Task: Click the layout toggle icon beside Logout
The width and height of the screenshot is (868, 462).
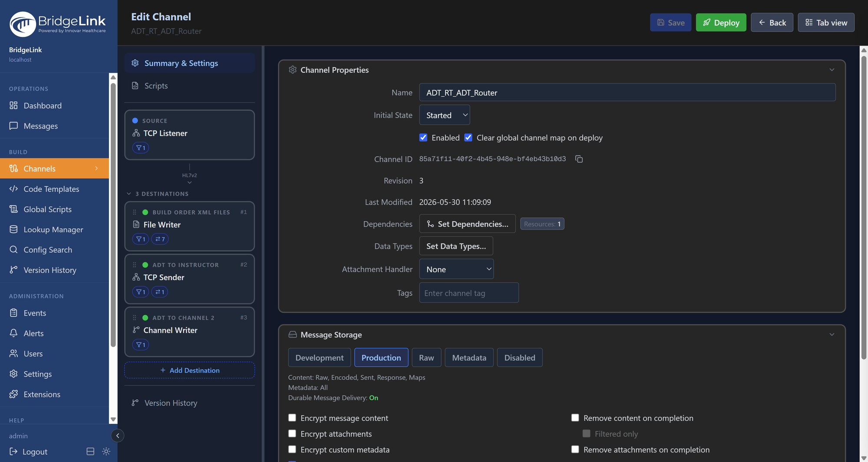Action: point(90,452)
